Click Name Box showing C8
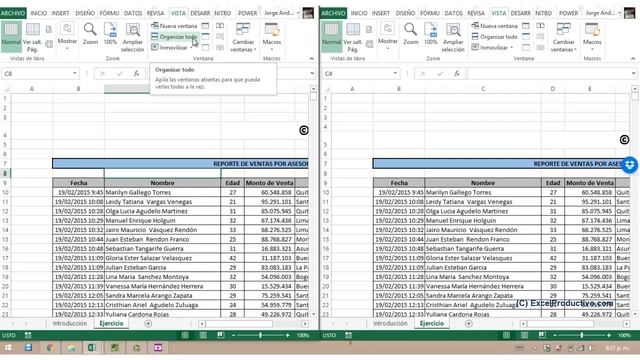This screenshot has height=360, width=640. click(40, 73)
